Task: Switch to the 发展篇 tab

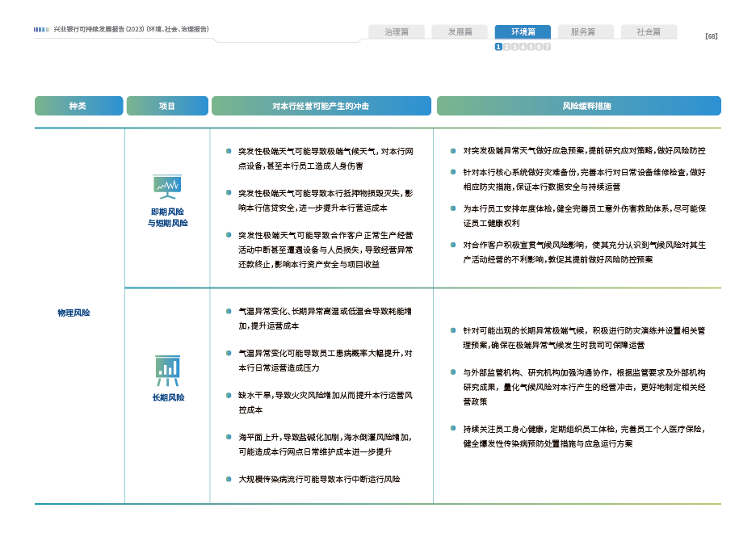Action: tap(460, 32)
